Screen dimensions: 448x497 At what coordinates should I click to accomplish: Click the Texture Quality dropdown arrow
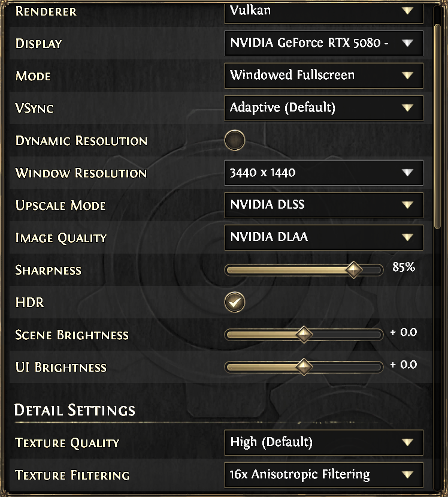[x=408, y=442]
